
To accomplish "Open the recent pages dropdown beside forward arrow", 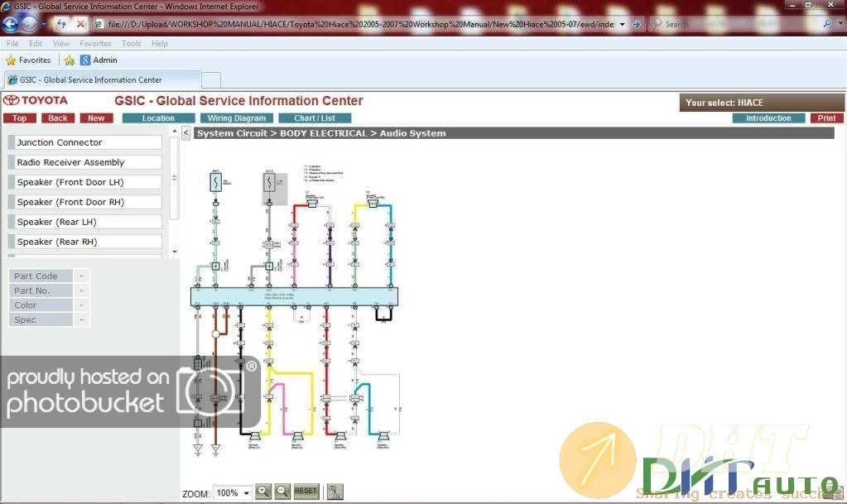I will tap(44, 24).
